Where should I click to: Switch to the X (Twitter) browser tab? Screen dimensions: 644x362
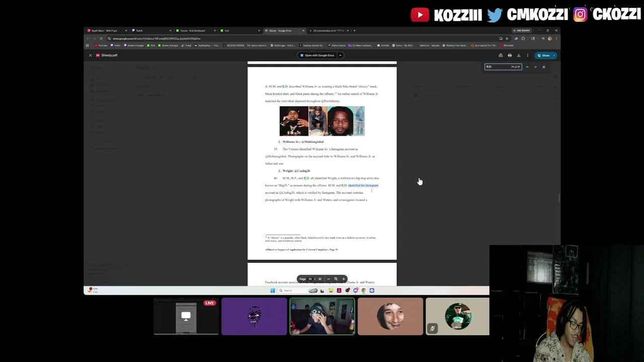[329, 31]
